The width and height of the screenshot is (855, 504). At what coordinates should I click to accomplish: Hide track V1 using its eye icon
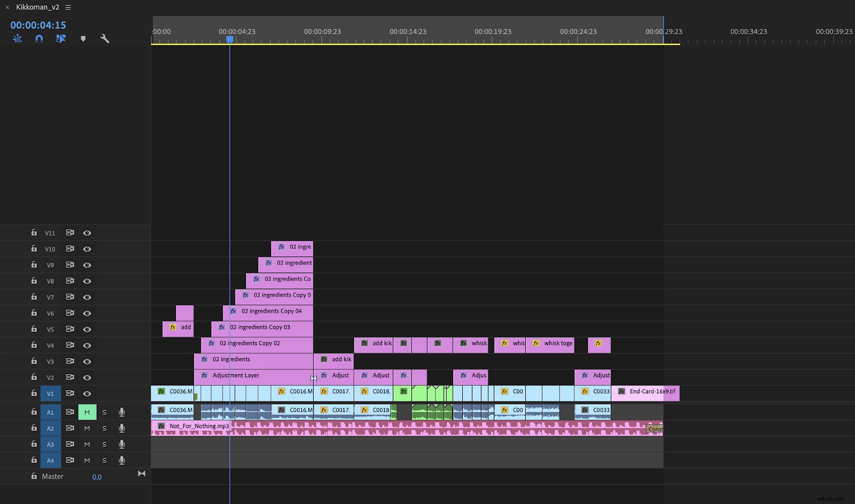click(x=87, y=393)
